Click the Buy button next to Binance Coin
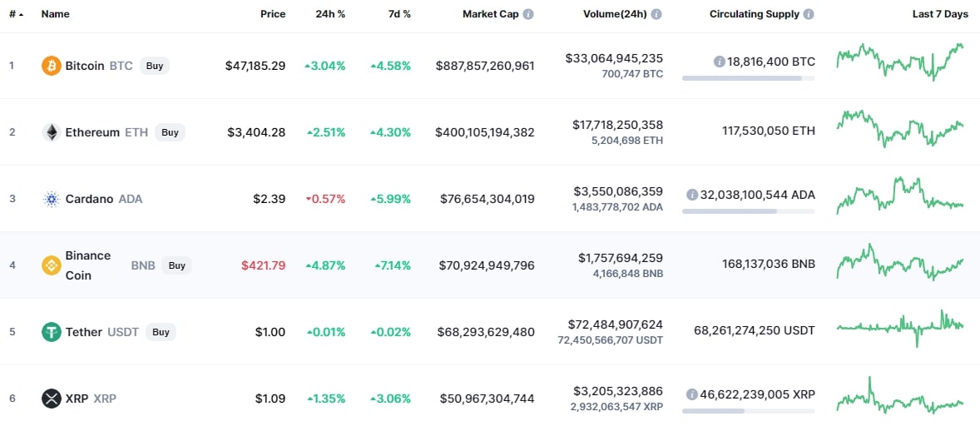 click(177, 265)
